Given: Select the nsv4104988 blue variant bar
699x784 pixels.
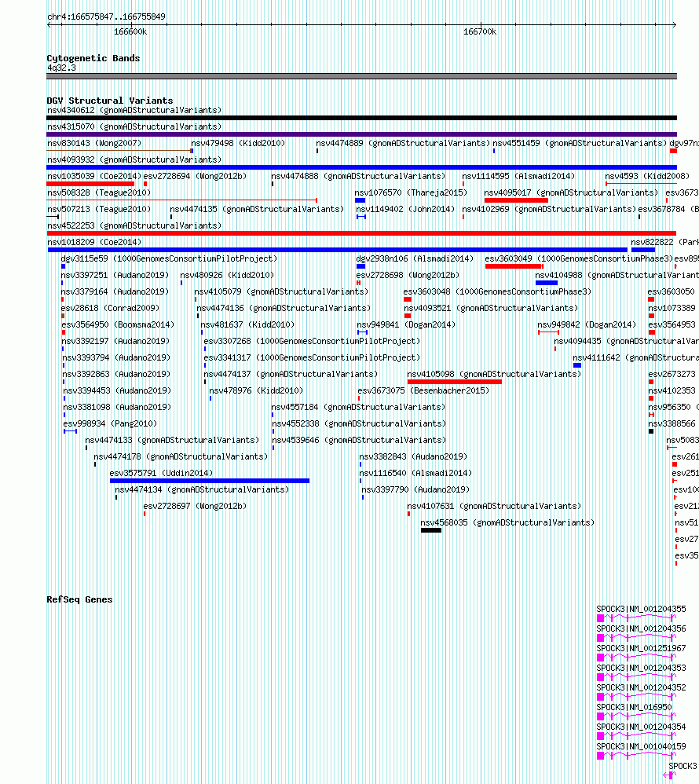Looking at the screenshot, I should [547, 283].
